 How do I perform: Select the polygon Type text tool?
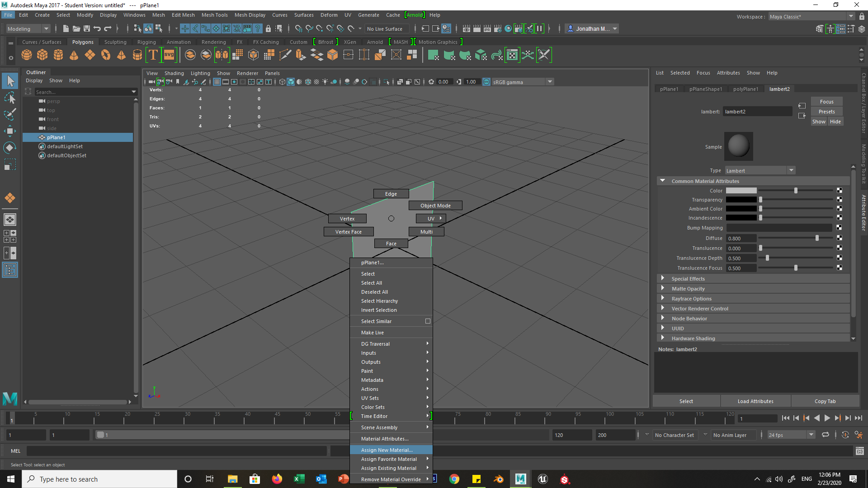coord(153,55)
